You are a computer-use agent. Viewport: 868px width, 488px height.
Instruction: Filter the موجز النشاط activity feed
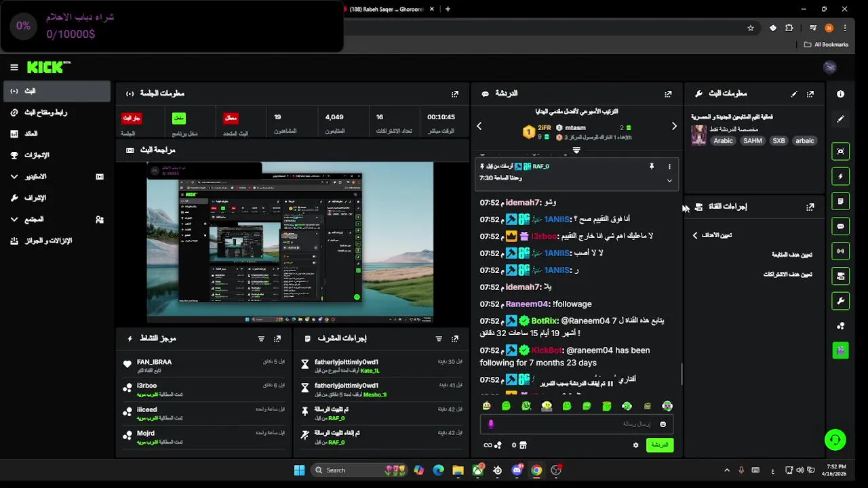[261, 338]
